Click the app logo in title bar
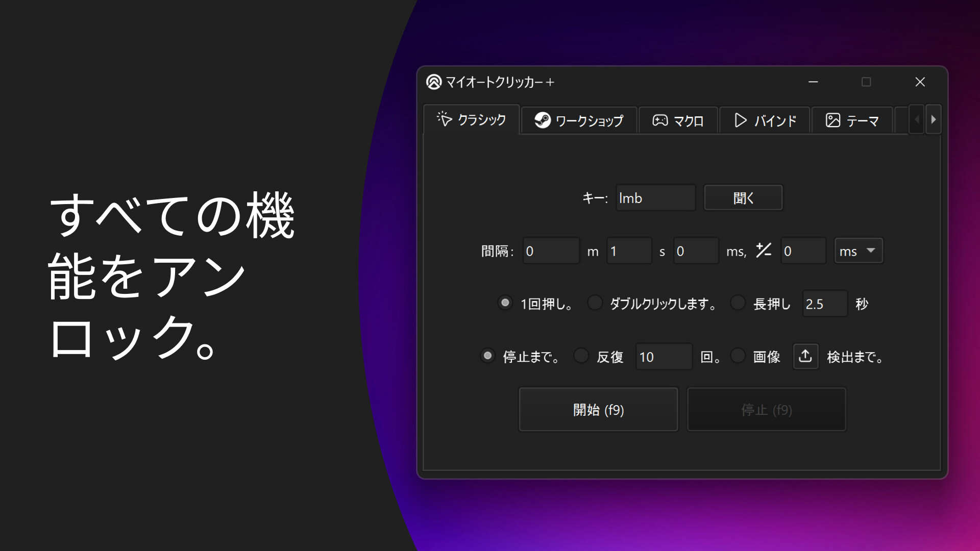Viewport: 980px width, 551px height. 434,82
